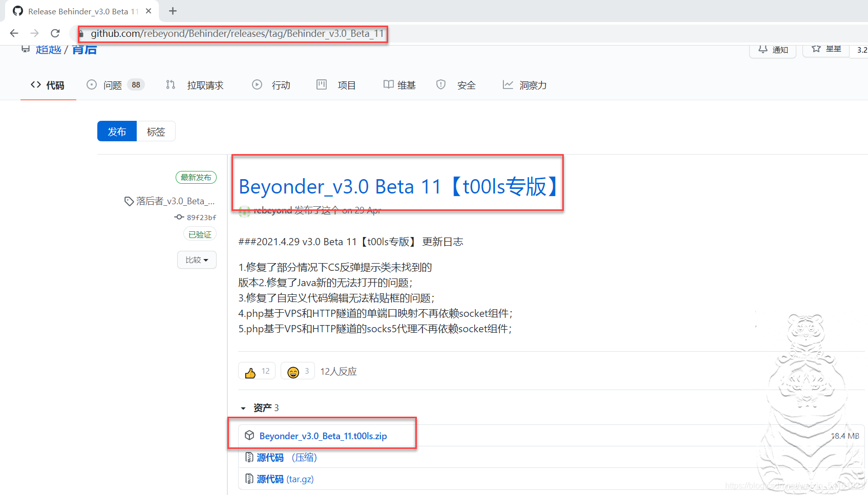Reload the page with refresh icon
This screenshot has height=495, width=868.
coord(55,33)
